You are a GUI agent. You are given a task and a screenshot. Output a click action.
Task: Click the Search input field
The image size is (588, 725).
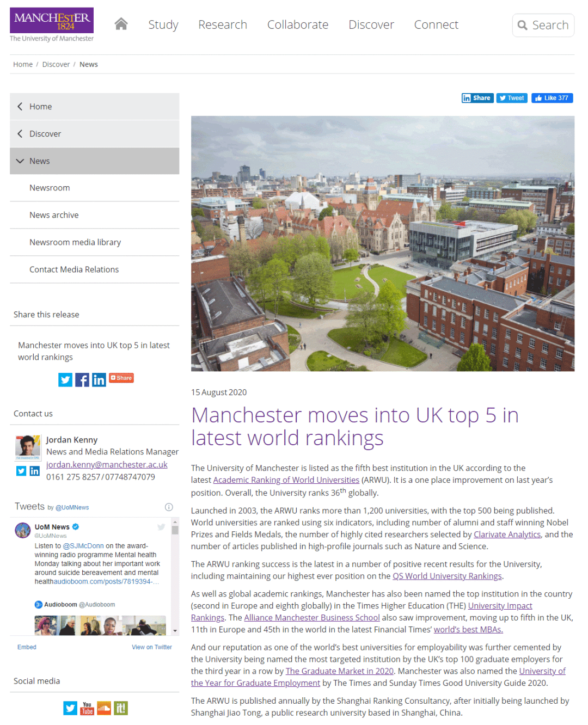(543, 25)
